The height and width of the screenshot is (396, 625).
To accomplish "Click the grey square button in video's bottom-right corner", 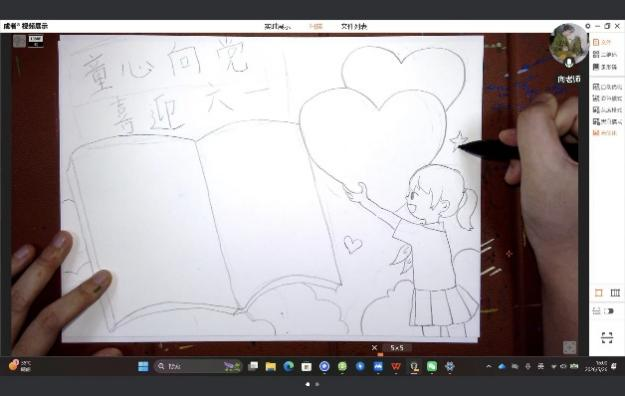I will pyautogui.click(x=570, y=347).
